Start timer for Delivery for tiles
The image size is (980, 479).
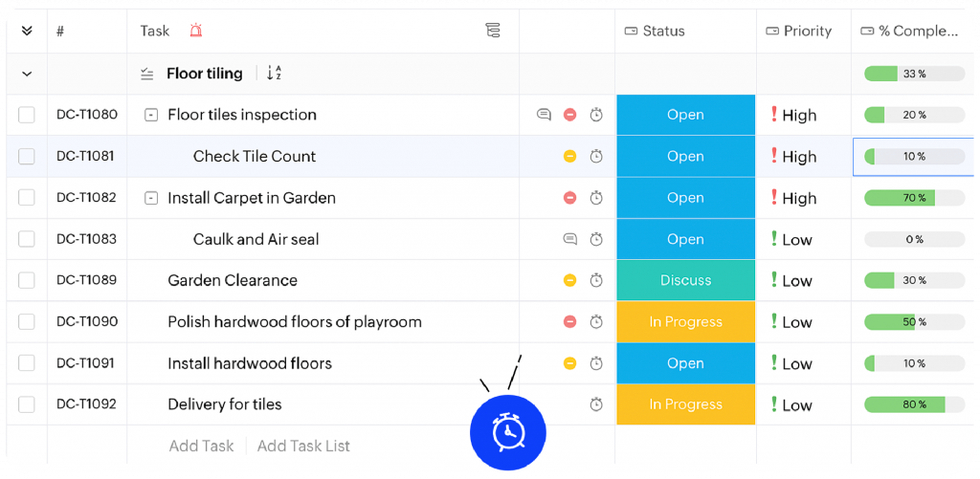click(x=596, y=404)
